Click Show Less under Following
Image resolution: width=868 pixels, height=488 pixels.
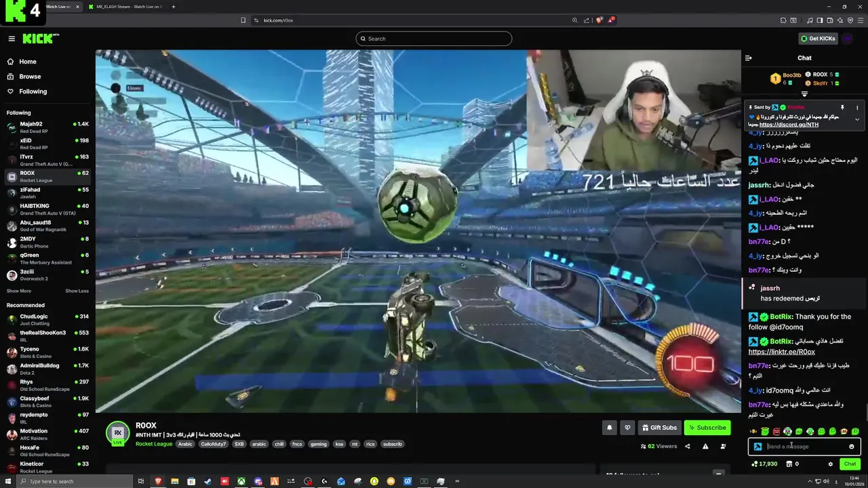[x=77, y=291]
